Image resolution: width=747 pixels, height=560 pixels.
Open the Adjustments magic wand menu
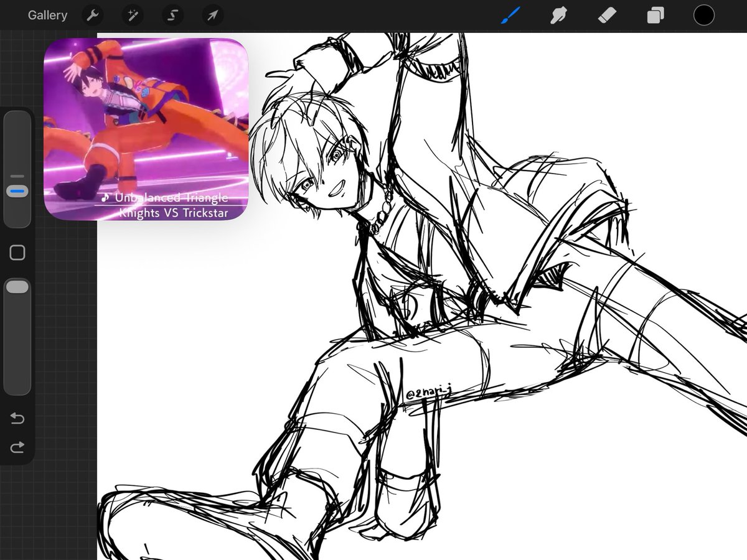click(133, 16)
